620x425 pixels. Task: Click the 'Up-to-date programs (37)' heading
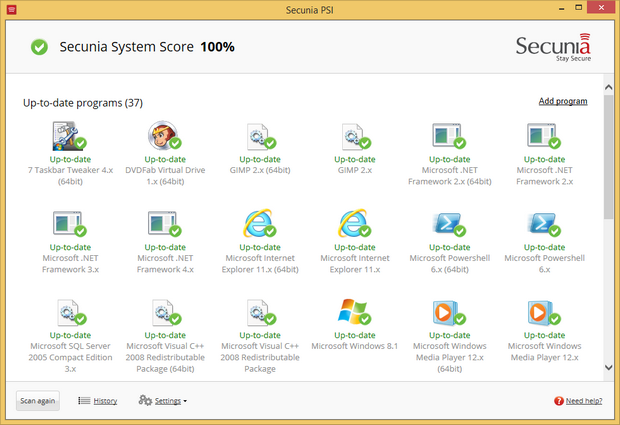coord(83,103)
